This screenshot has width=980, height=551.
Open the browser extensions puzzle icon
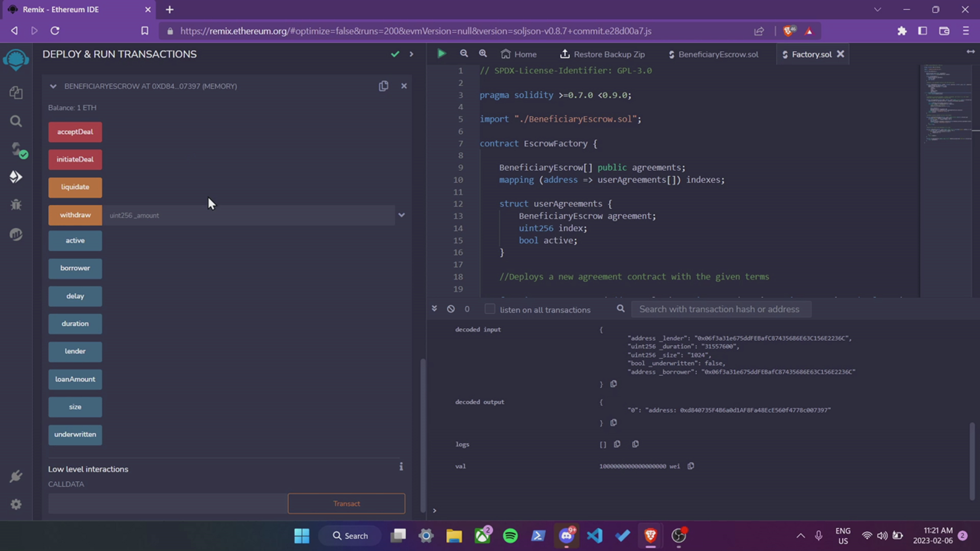(902, 31)
